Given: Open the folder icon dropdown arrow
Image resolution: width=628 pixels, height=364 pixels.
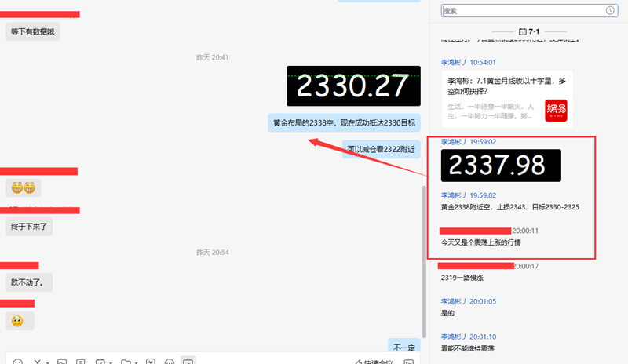Looking at the screenshot, I should click(136, 362).
